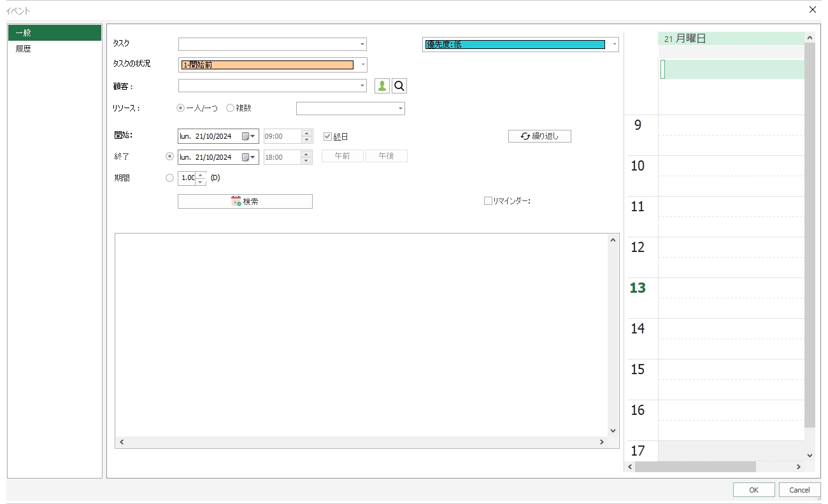
Task: Click the calendar vertical scrollbar thumb
Action: 810,235
